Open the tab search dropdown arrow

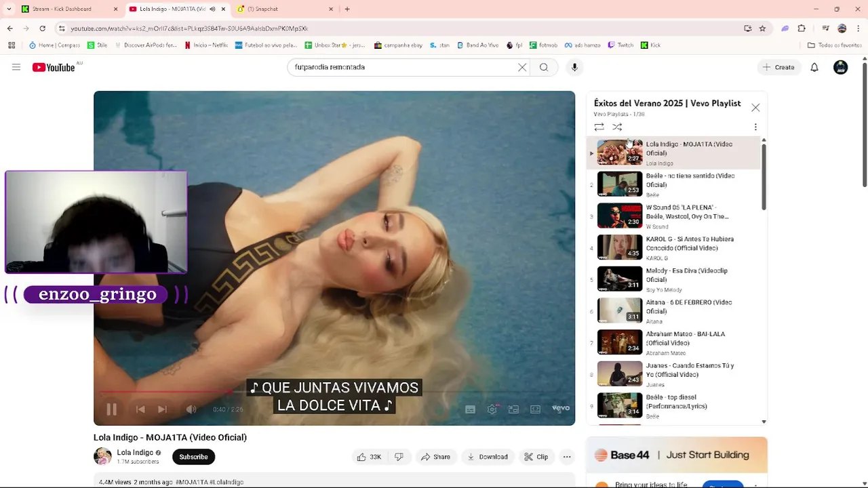(x=8, y=9)
